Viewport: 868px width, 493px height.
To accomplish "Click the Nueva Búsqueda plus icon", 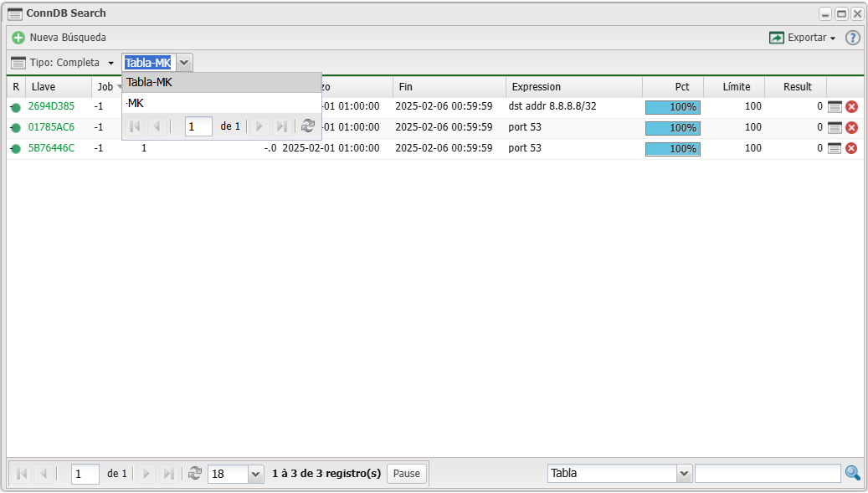I will [x=18, y=38].
